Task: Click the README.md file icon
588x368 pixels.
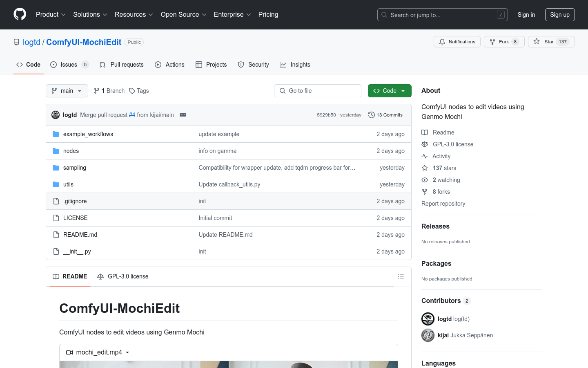Action: click(x=56, y=235)
